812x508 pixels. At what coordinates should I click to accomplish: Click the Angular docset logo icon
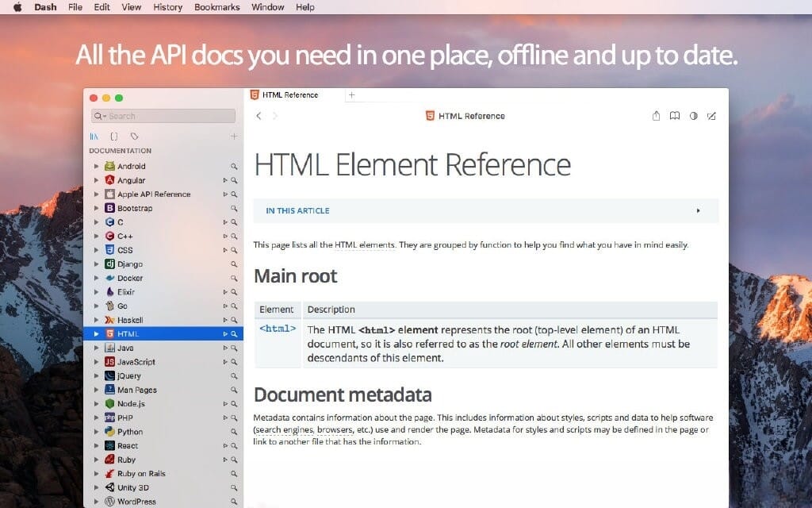[109, 180]
